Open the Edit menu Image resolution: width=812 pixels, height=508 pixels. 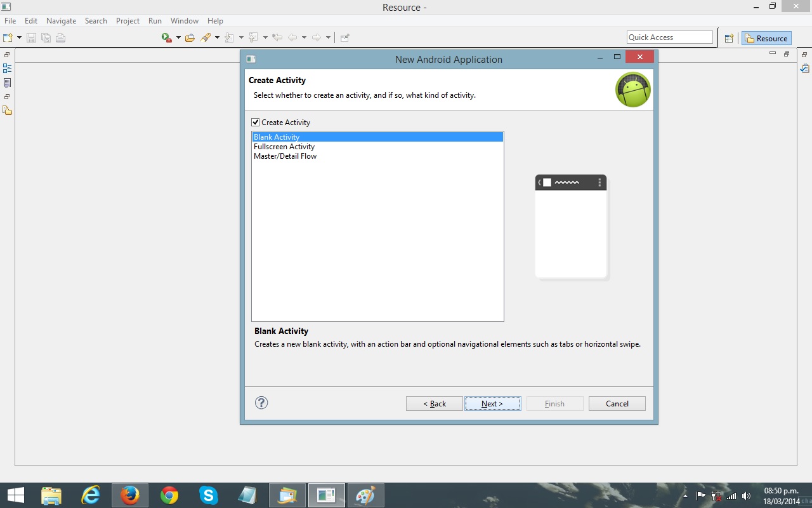31,21
